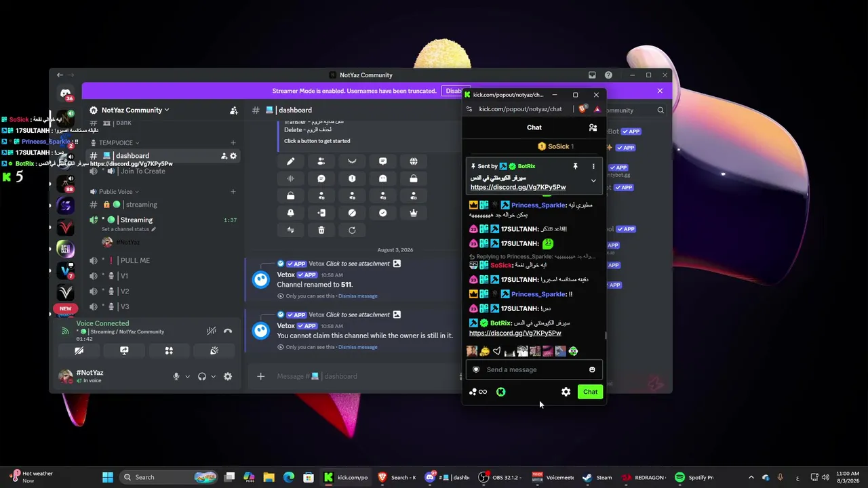
Task: Join the PULL ME voice channel
Action: click(x=163, y=260)
